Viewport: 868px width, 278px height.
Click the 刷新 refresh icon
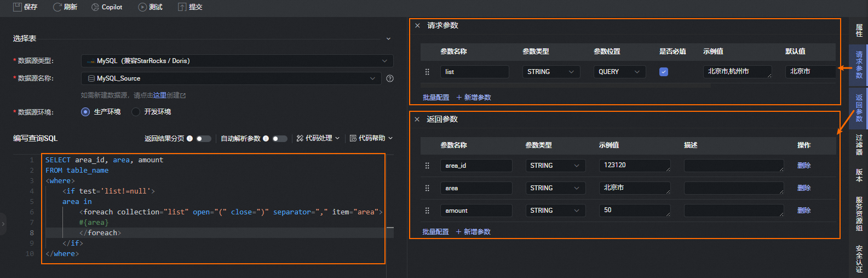[x=57, y=7]
